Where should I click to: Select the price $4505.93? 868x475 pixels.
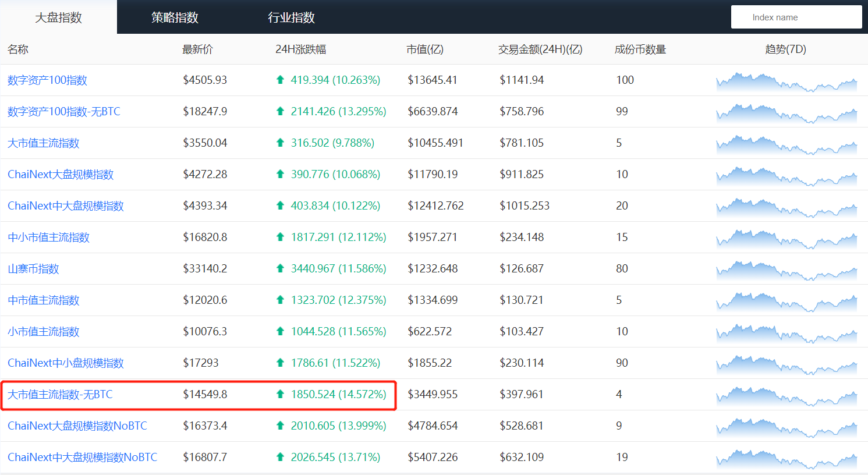205,80
